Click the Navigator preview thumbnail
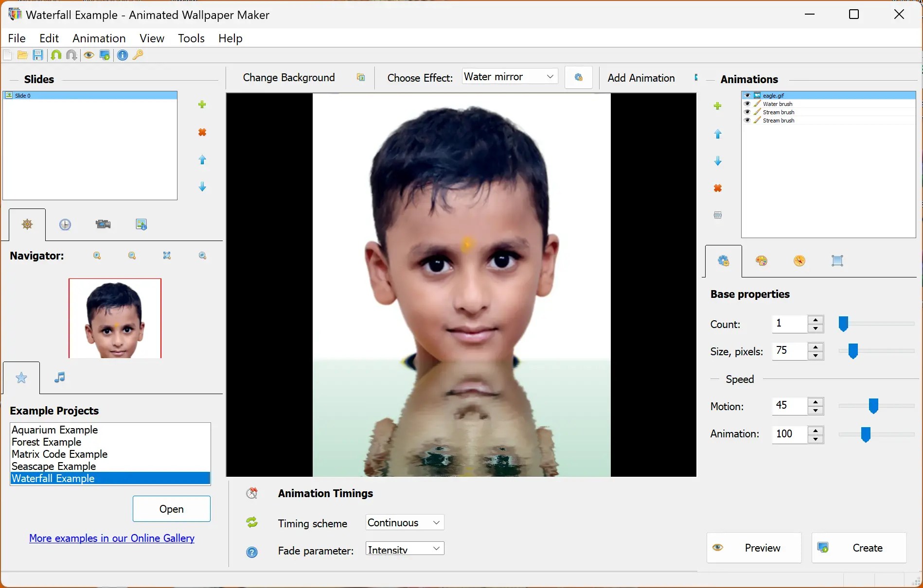This screenshot has height=588, width=923. [x=115, y=318]
